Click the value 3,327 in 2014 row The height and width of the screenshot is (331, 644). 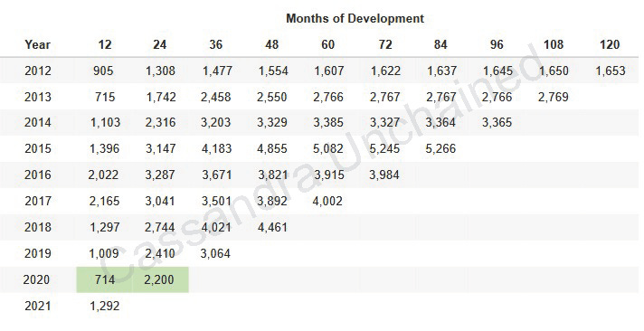pos(384,122)
